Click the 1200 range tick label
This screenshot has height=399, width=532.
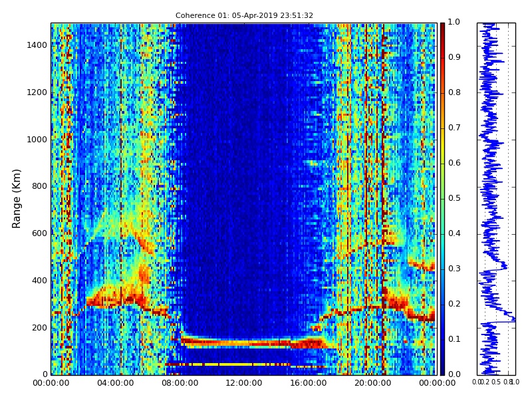pyautogui.click(x=37, y=92)
